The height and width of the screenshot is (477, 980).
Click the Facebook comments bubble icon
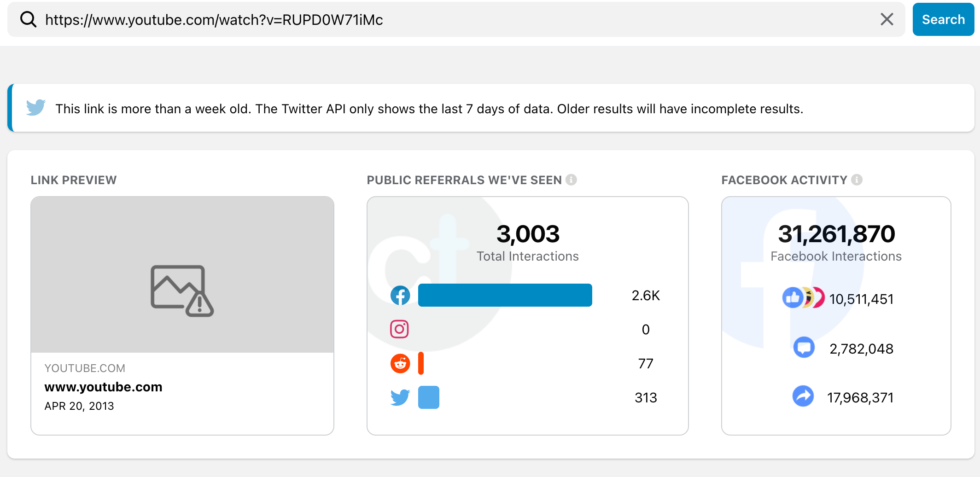(804, 348)
